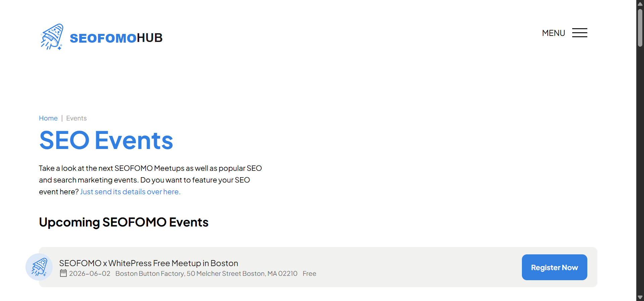Open navigation via the hamburger menu icon

click(579, 33)
